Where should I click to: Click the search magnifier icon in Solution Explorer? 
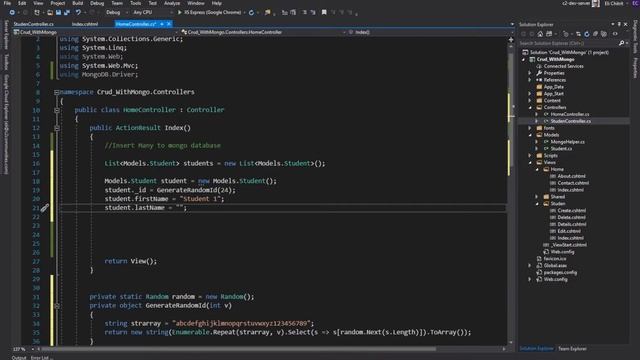click(x=621, y=43)
